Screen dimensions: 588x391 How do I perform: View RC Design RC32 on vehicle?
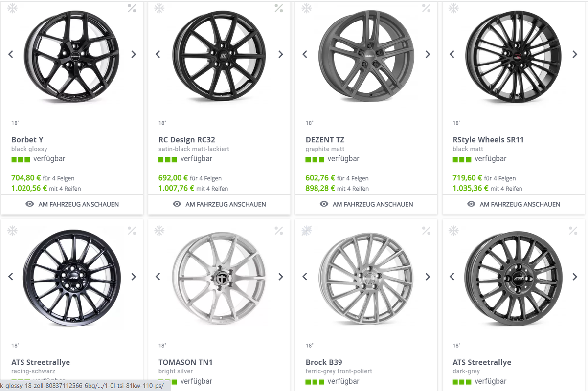click(x=219, y=204)
